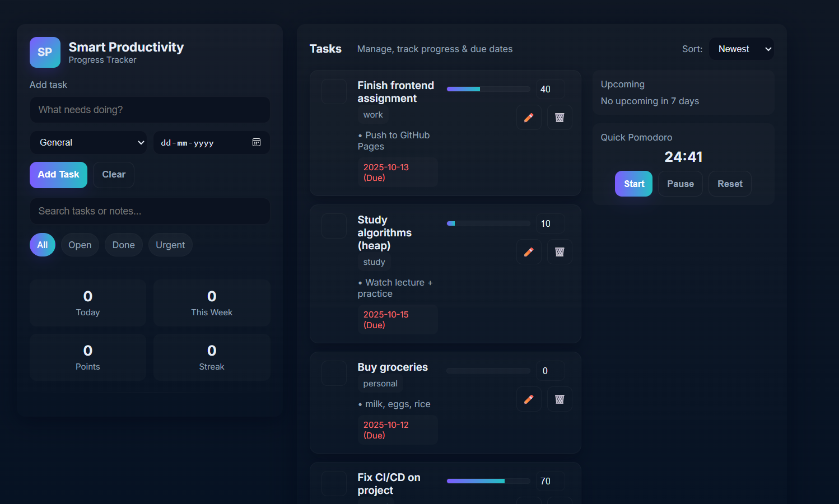Viewport: 839px width, 504px height.
Task: Click progress value 10 field
Action: click(550, 223)
